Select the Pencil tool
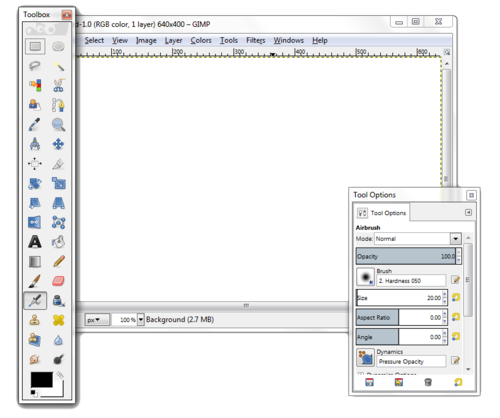The width and height of the screenshot is (500, 418). click(59, 261)
